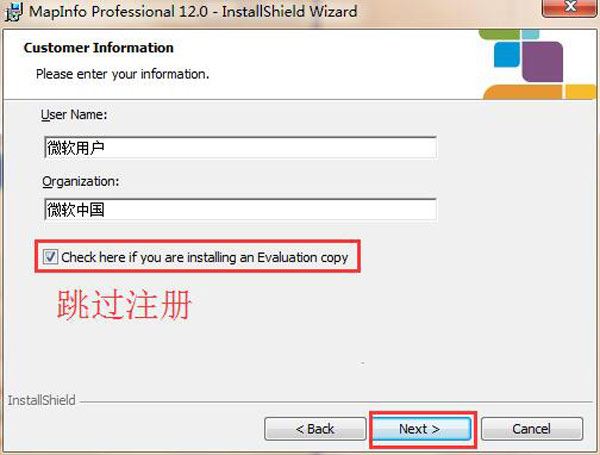Click the yellow block at the logo's right edge
Screen dimensions: 600x455
pos(581,92)
